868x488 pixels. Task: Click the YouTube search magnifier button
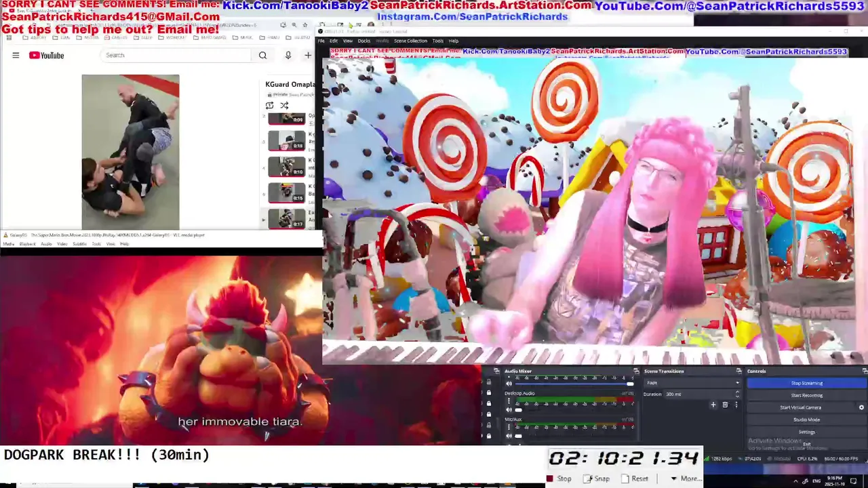(x=262, y=56)
